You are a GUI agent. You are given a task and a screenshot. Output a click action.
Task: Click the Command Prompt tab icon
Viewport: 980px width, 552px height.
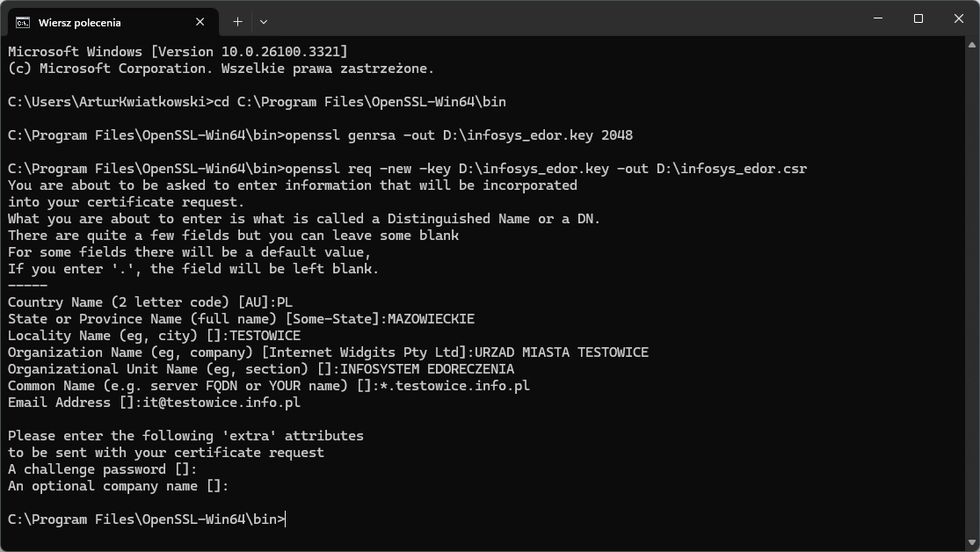(23, 22)
